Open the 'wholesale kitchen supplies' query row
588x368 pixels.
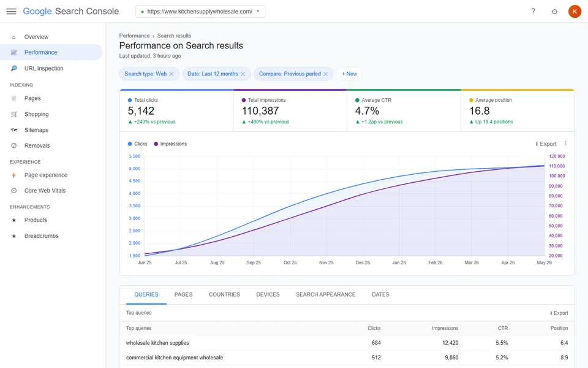pyautogui.click(x=347, y=343)
